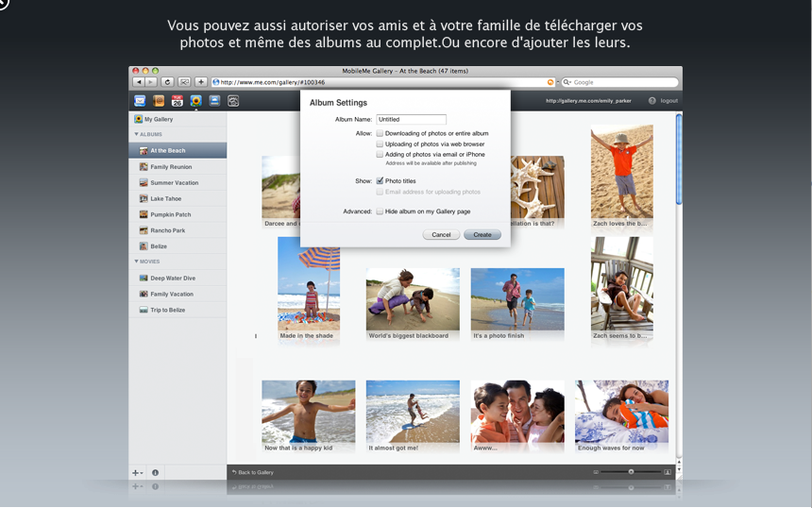Collapse the ALBUMS section triangle
Viewport: 812px width, 508px height.
click(x=136, y=134)
